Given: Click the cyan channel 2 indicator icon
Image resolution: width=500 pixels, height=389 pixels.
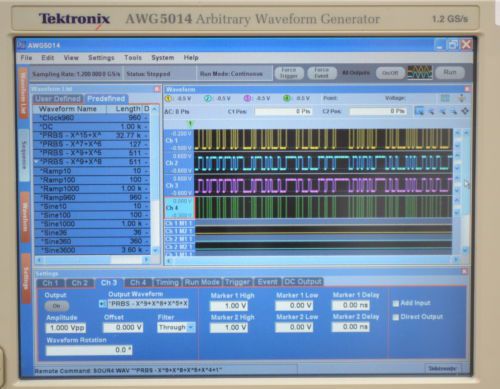Looking at the screenshot, I should [x=208, y=99].
